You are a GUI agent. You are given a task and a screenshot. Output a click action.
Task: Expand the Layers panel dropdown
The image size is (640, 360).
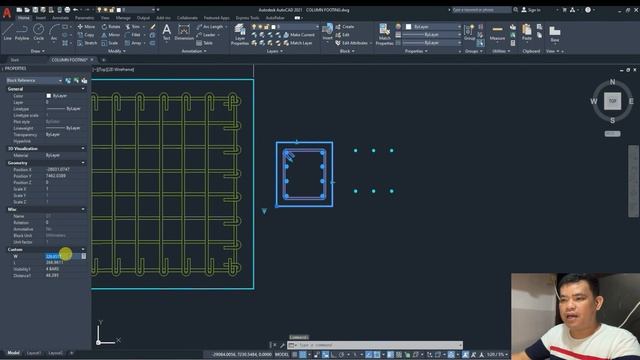[274, 51]
